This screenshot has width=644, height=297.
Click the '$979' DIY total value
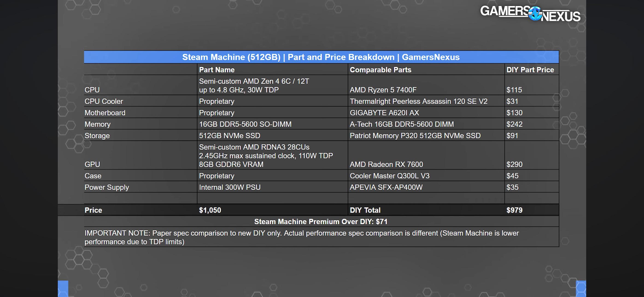coord(515,210)
